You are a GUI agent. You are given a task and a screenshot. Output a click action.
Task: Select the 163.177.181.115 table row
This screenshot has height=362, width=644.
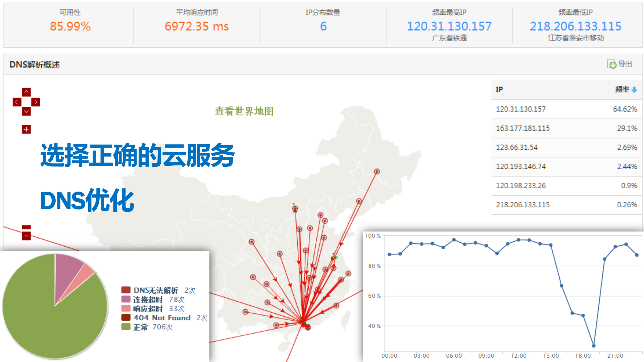coord(566,128)
